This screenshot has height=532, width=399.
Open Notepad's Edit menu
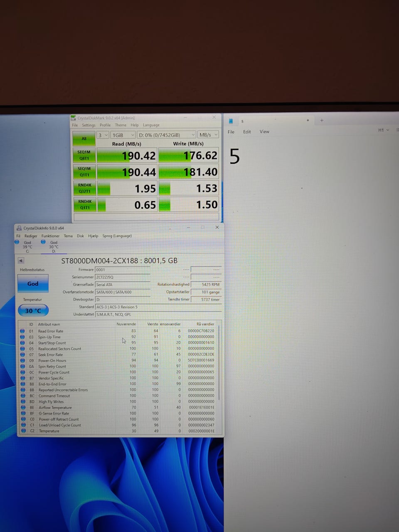247,132
